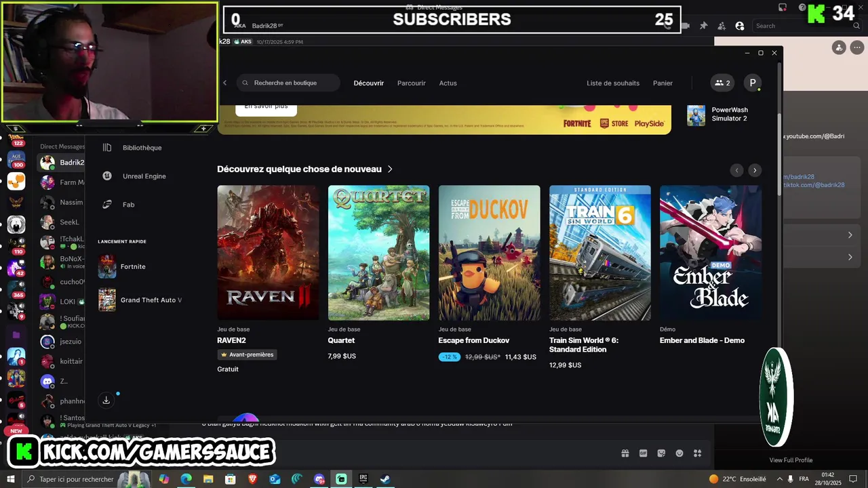Expand the first collapsed section in Discord profile

pos(850,235)
